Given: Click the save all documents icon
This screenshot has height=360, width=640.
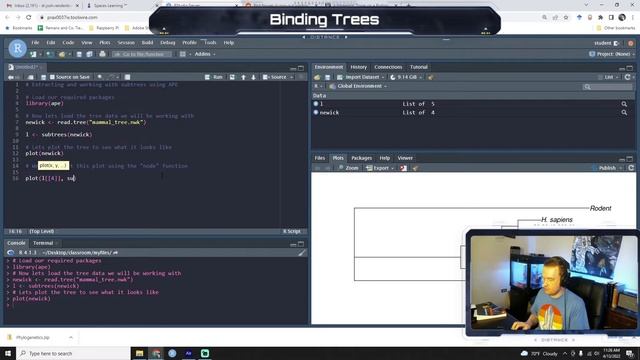Looking at the screenshot, I should (x=89, y=54).
